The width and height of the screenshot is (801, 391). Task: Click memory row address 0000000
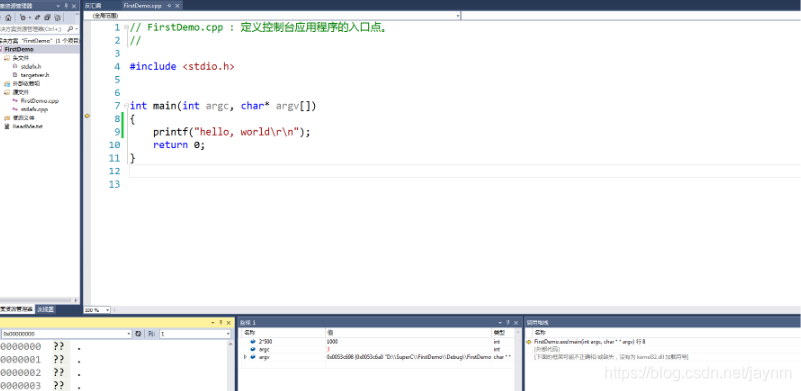click(20, 347)
